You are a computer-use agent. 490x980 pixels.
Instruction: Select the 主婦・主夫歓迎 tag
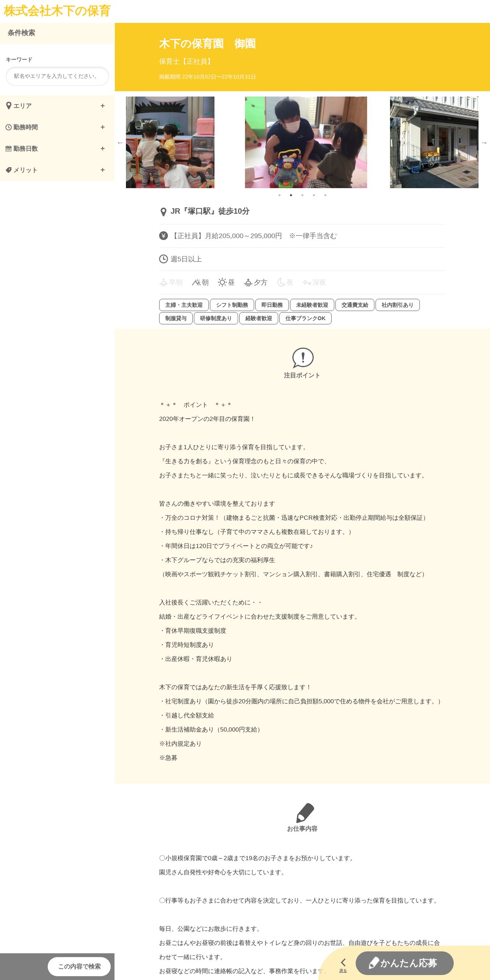click(184, 305)
